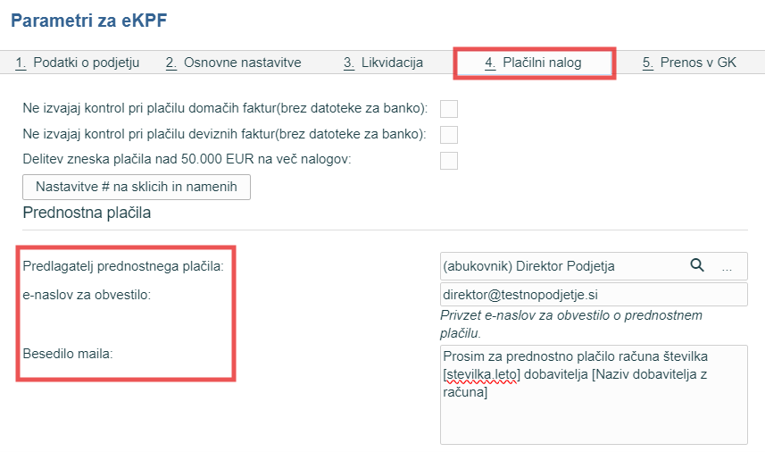Click inside the Besedilo maila text area
The width and height of the screenshot is (765, 452).
tap(594, 395)
